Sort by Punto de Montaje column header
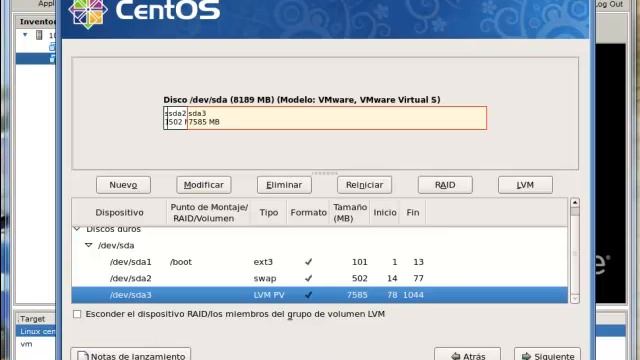 [x=209, y=212]
